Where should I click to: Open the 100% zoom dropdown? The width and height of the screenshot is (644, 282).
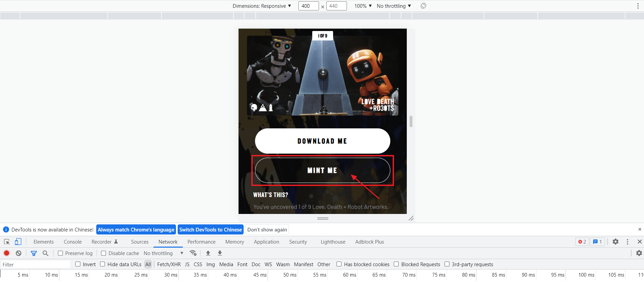pos(363,6)
